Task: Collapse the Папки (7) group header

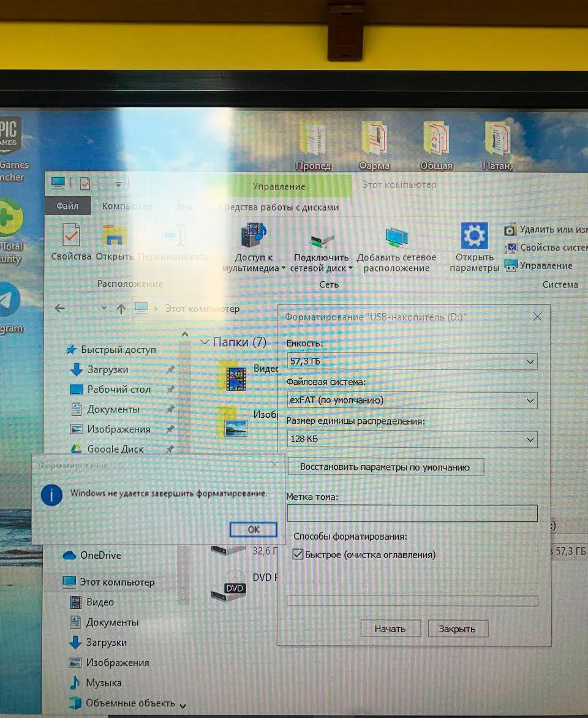Action: point(205,342)
